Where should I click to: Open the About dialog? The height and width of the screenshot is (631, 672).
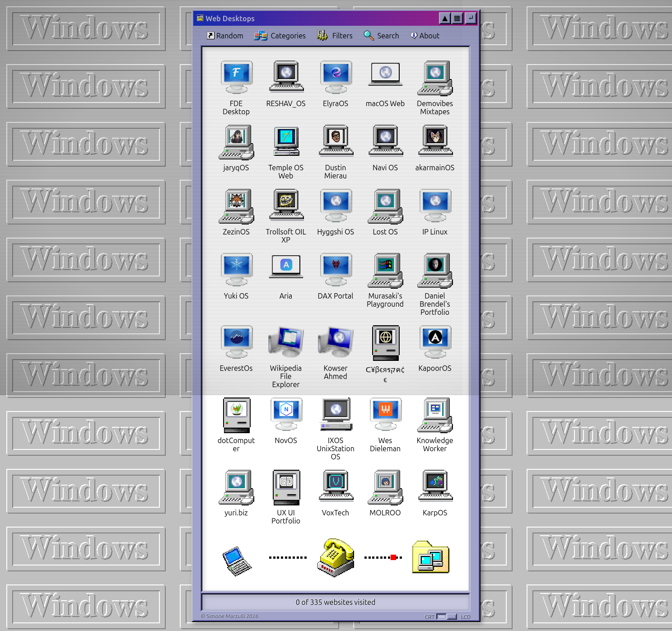425,36
